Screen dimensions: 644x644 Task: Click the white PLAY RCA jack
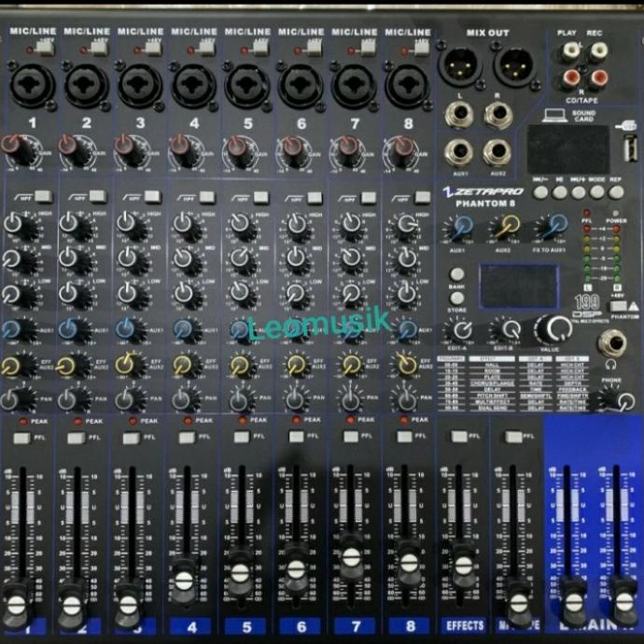570,51
